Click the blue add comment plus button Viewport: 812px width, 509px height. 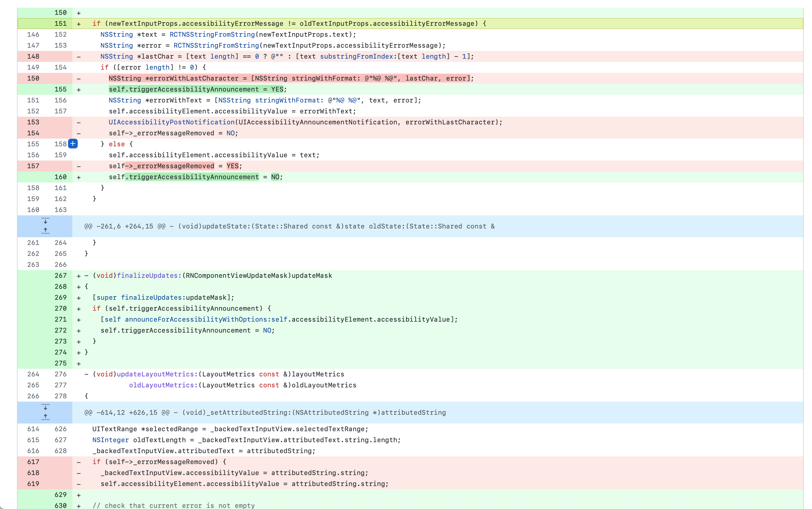coord(73,144)
